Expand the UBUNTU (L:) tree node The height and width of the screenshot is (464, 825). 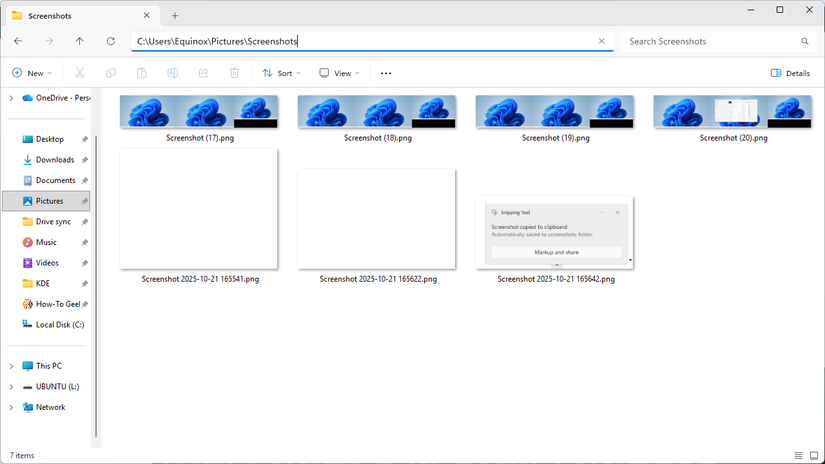pos(11,387)
